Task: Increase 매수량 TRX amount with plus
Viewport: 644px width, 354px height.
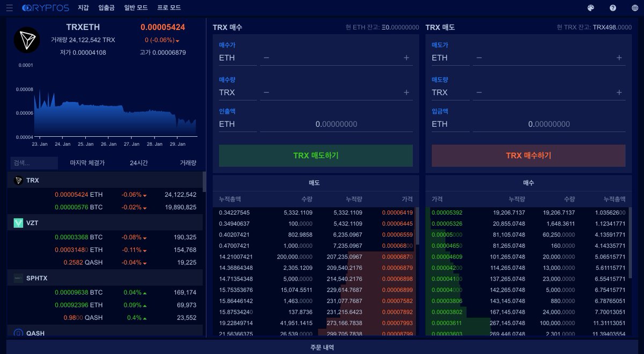Action: [x=406, y=92]
